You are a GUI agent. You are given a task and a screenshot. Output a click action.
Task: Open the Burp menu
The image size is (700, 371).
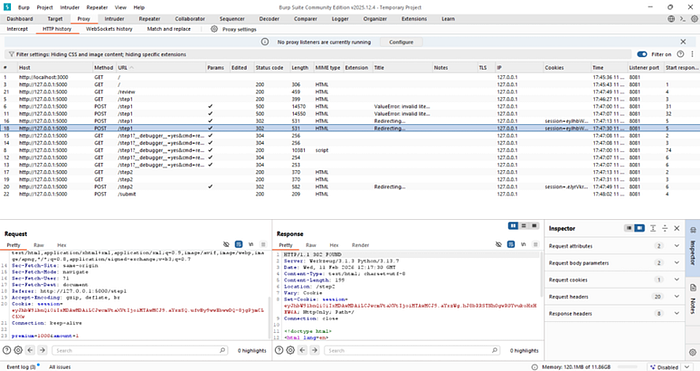24,7
